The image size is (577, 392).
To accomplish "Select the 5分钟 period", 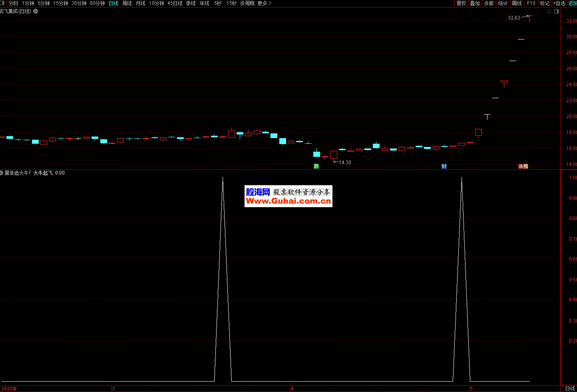I will 44,3.
